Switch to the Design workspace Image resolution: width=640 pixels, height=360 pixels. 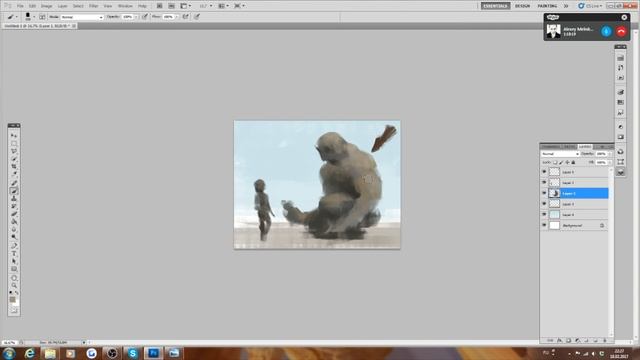pos(522,6)
